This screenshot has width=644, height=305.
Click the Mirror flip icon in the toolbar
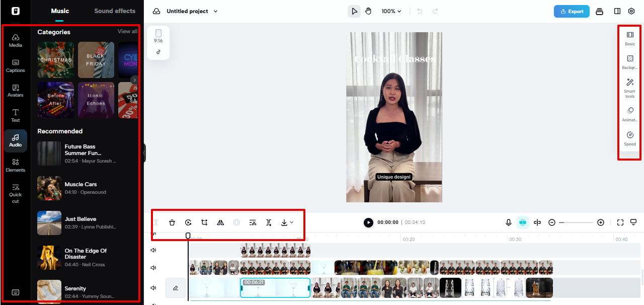coord(220,222)
